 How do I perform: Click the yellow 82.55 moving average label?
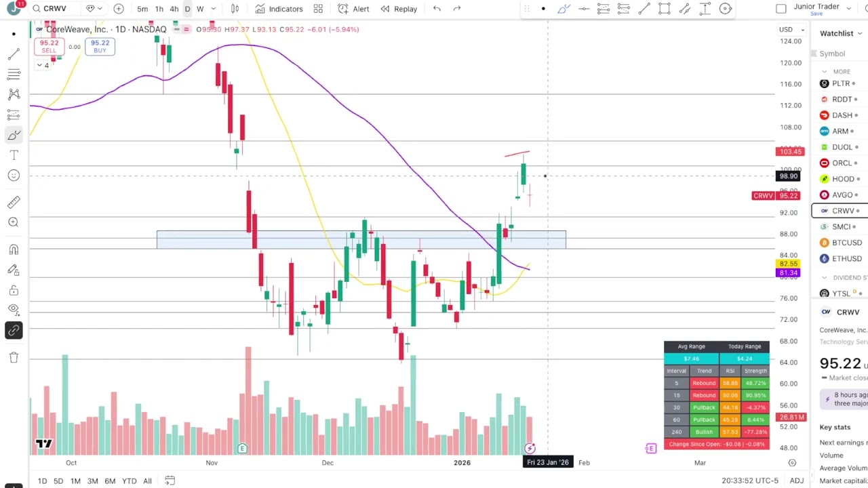(x=788, y=264)
